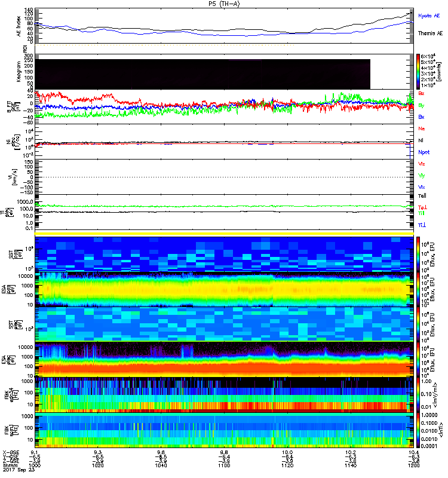This screenshot has width=448, height=478.
Task: Click the "1020" time tick label
Action: (x=98, y=465)
